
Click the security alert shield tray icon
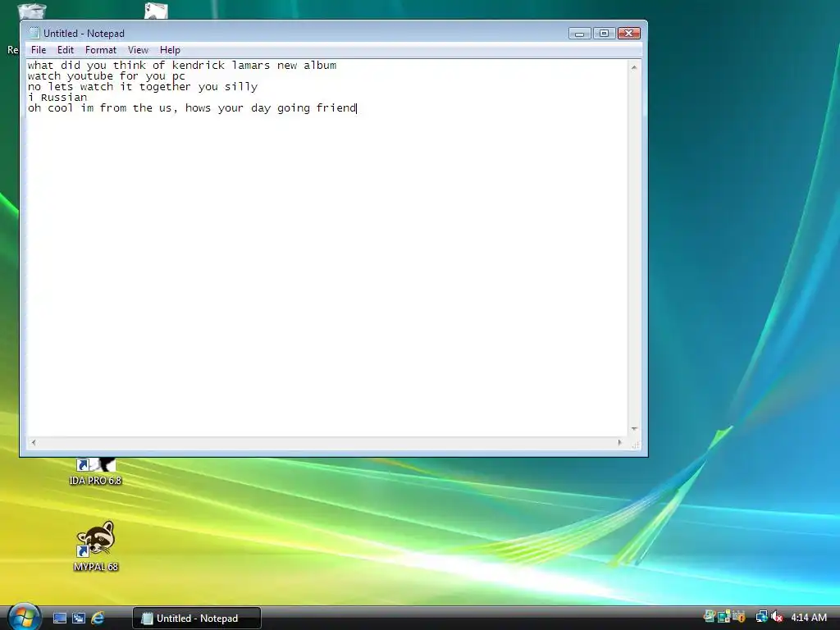[739, 617]
